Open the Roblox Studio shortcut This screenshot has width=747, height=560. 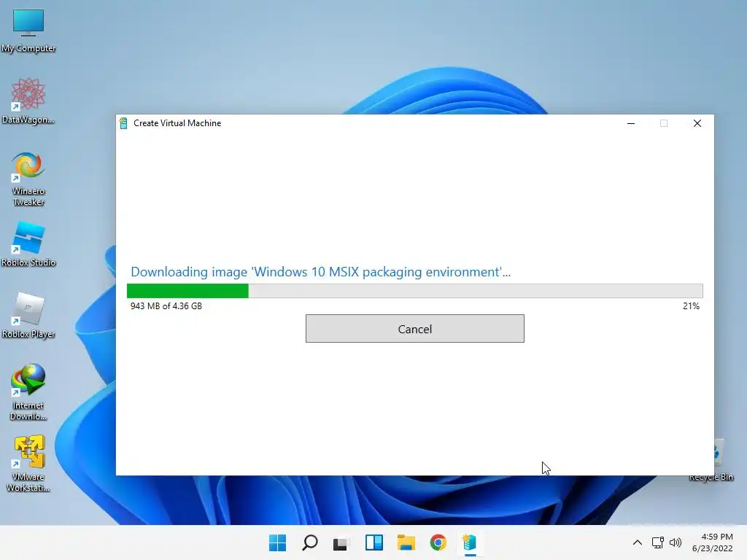click(28, 244)
